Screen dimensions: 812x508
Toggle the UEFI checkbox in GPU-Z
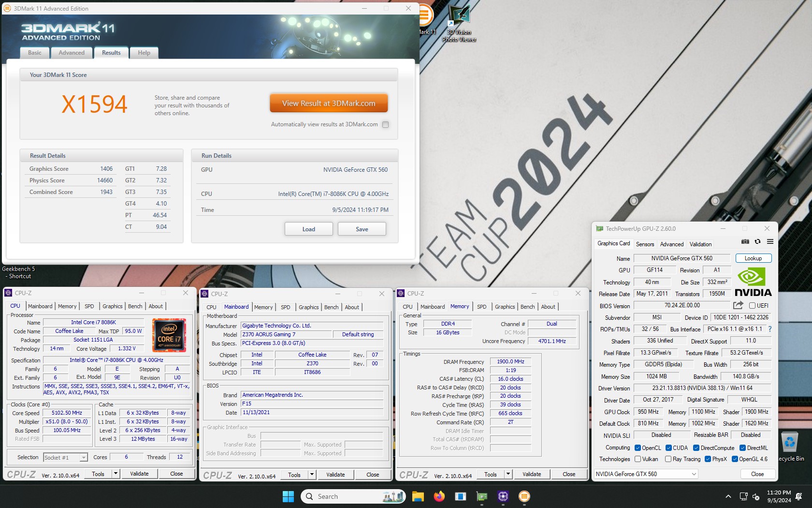click(x=752, y=306)
